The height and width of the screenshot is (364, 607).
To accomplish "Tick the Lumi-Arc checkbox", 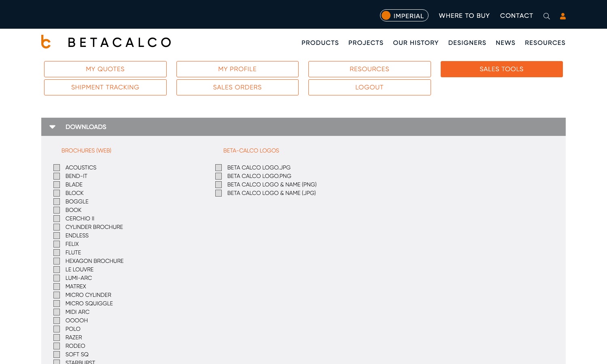I will point(57,278).
